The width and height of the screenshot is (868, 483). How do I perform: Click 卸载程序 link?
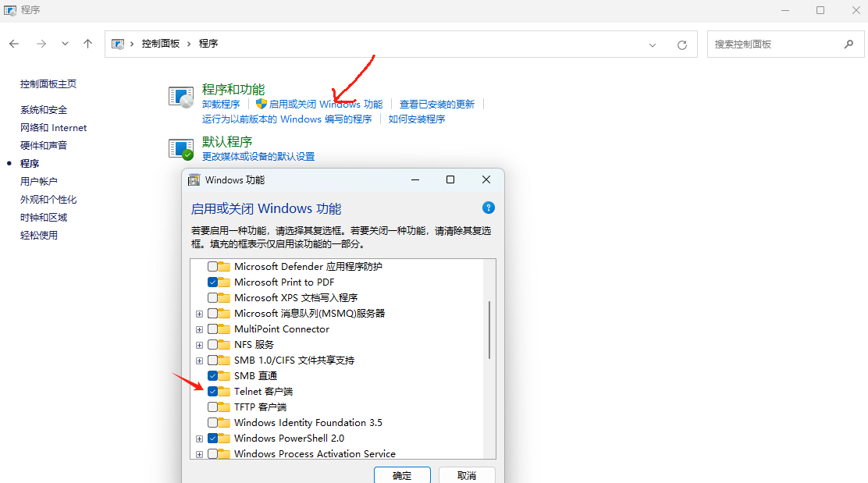[221, 104]
